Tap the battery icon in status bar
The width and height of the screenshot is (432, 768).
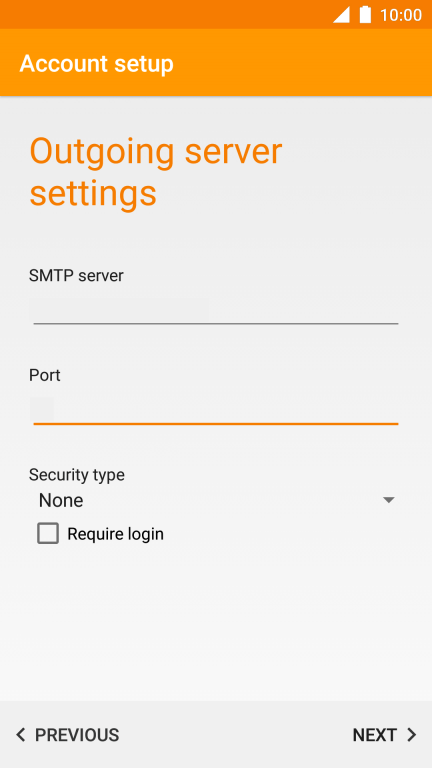tap(365, 15)
